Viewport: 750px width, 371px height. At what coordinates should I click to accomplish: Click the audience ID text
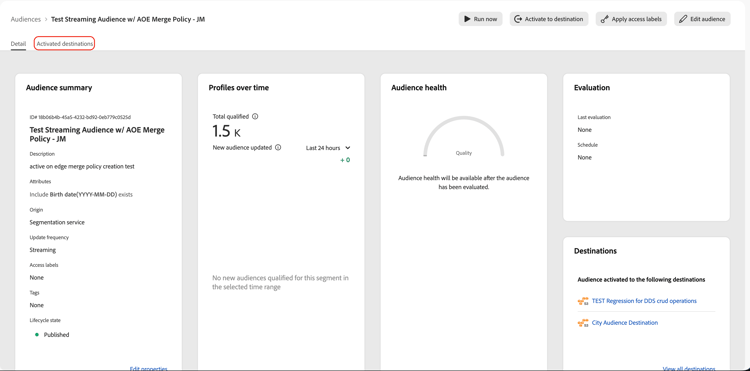[80, 117]
